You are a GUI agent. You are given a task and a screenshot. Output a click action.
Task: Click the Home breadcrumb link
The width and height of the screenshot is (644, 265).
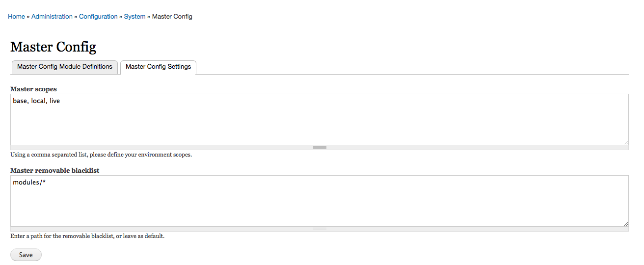pyautogui.click(x=16, y=17)
